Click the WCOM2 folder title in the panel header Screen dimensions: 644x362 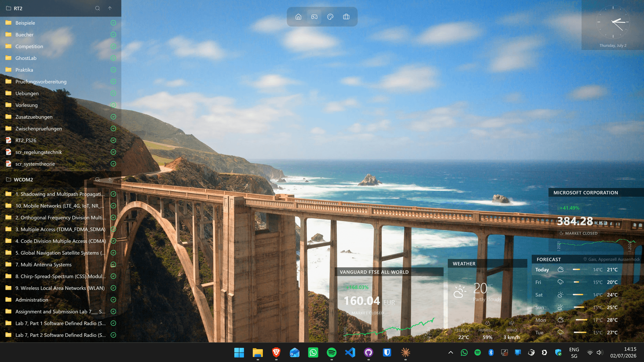click(23, 179)
